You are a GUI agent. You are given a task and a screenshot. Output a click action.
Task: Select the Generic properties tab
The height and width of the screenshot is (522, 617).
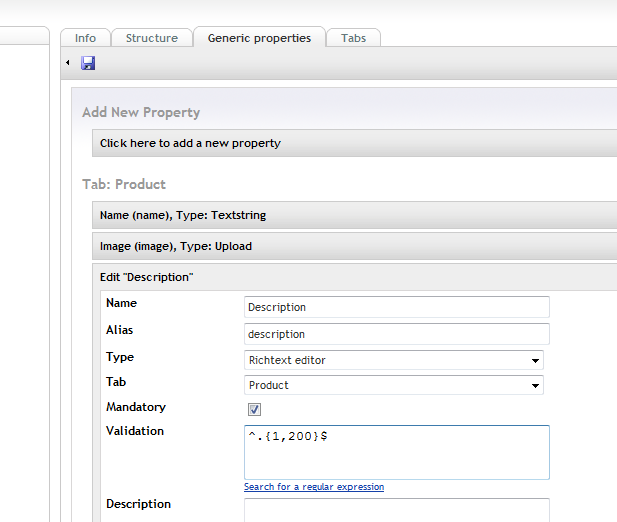tap(259, 38)
